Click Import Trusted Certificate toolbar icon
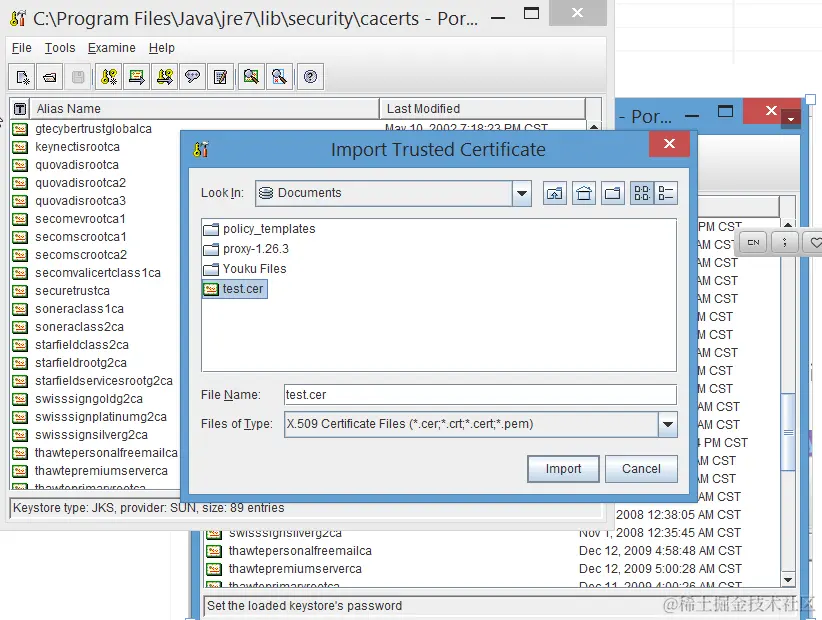 pos(137,78)
